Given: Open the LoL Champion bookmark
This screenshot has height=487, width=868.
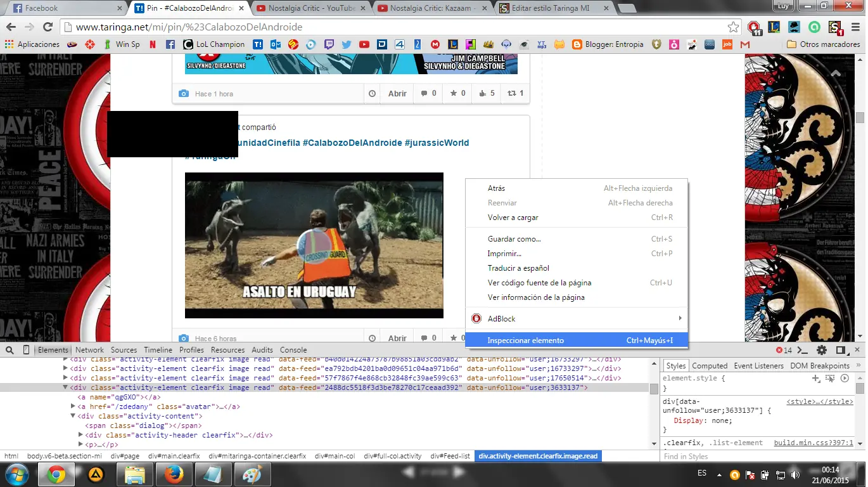Looking at the screenshot, I should pyautogui.click(x=214, y=44).
